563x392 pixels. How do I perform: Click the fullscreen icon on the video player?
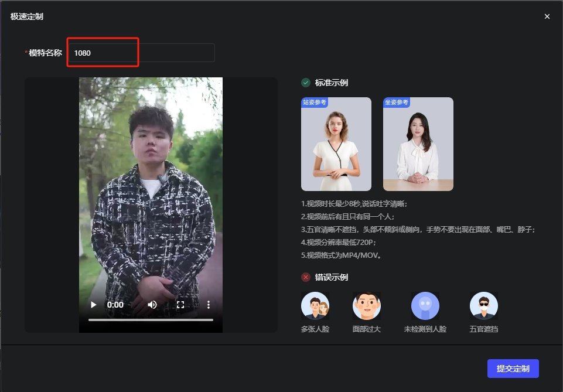[180, 304]
